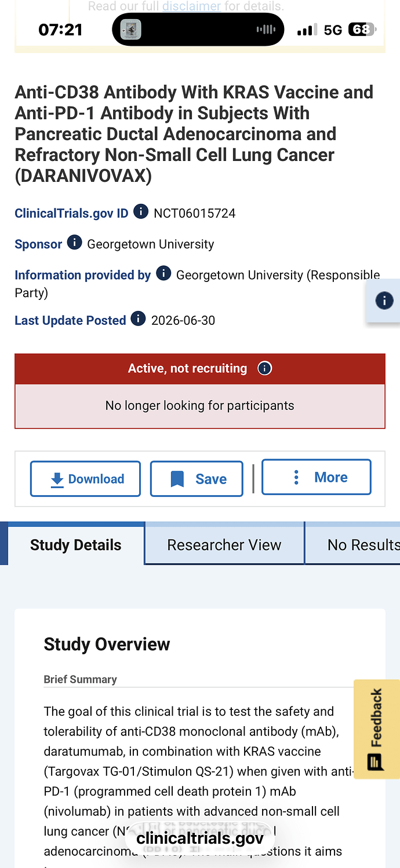Open the No Results tab
Screen dimensions: 400x868
352,544
